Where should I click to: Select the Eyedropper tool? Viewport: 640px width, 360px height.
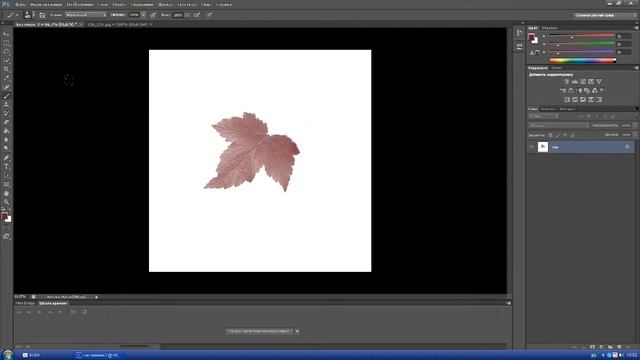6,78
